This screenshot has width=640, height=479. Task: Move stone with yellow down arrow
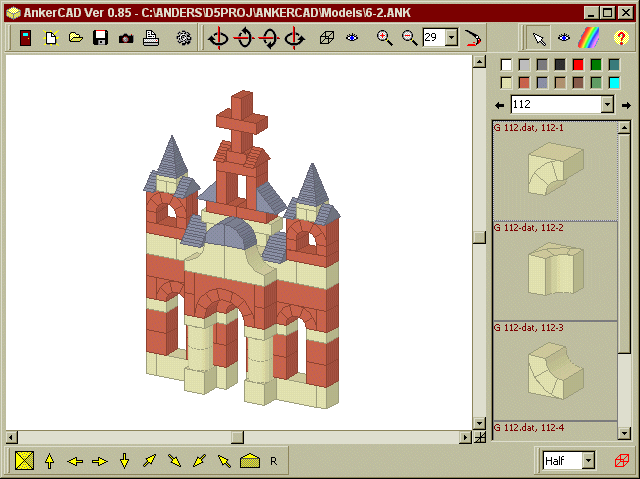click(x=124, y=461)
